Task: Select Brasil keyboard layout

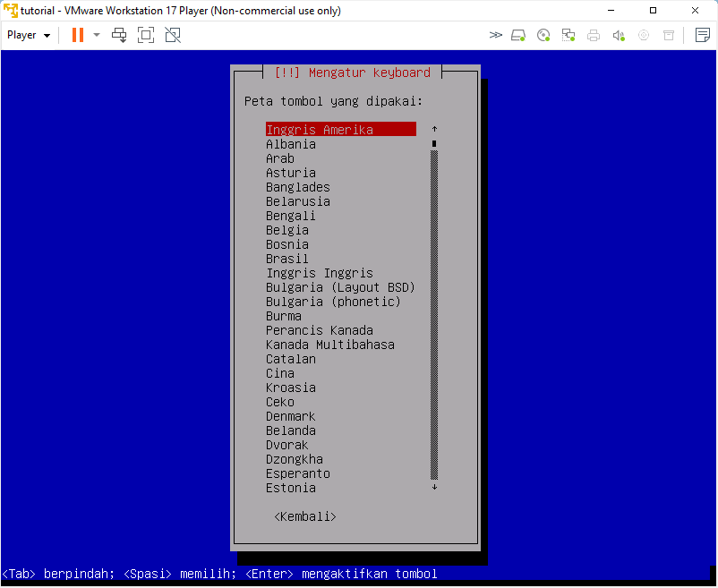Action: [287, 259]
